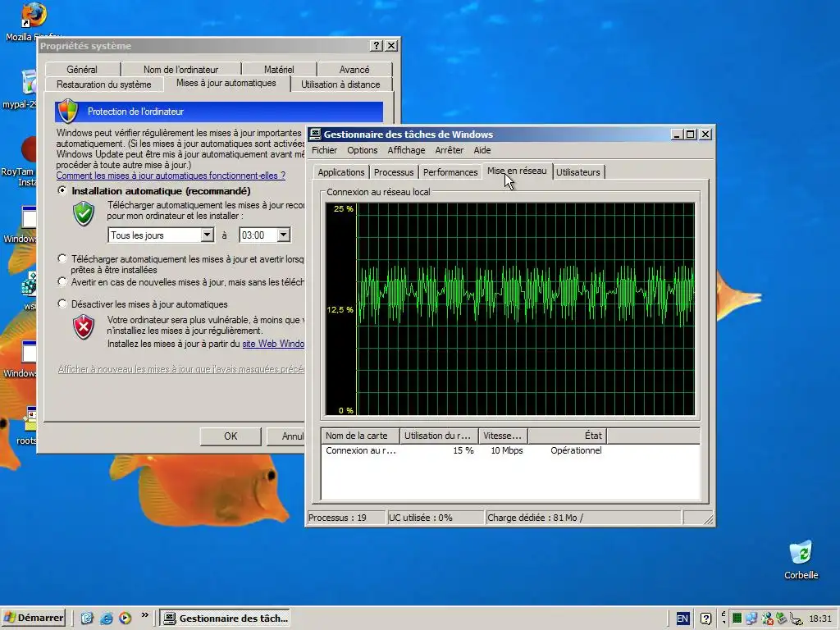Click the Annuler button in Propriétés système

pyautogui.click(x=286, y=436)
